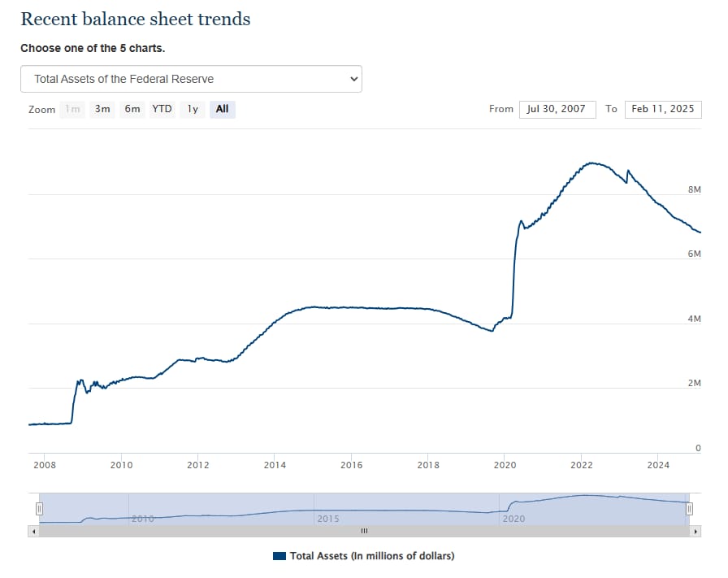Click the 2012 x-axis label
This screenshot has width=728, height=578.
tap(198, 465)
